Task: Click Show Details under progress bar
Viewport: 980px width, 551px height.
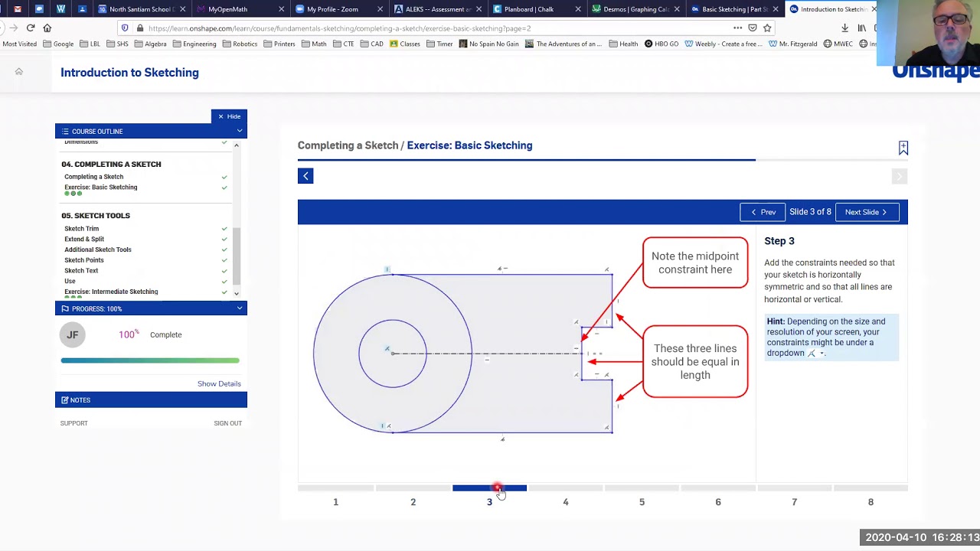Action: [219, 383]
